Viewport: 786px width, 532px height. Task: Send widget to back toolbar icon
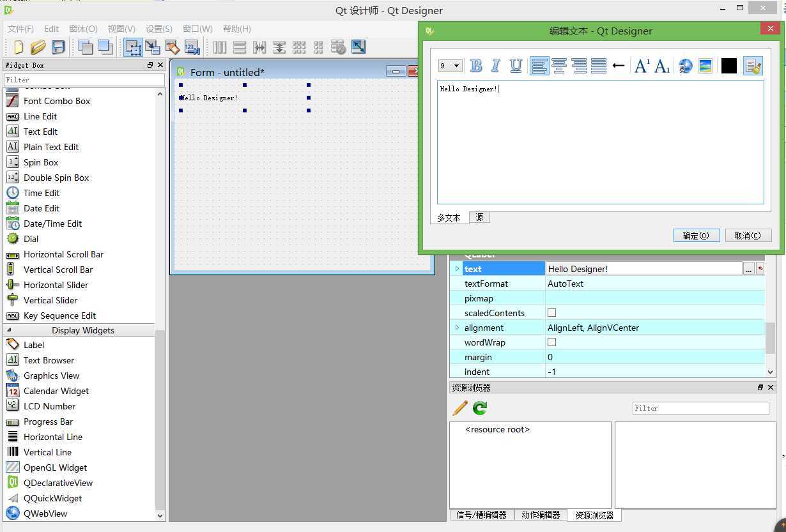[85, 47]
